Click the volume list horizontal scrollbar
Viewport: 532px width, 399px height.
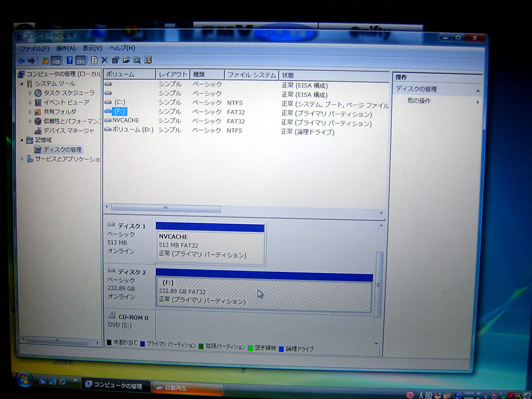tap(166, 209)
